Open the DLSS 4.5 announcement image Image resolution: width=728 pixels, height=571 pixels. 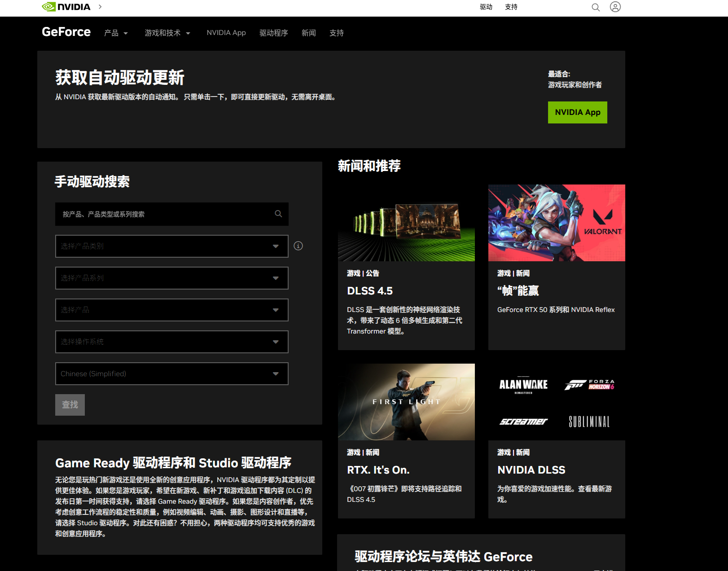[406, 223]
